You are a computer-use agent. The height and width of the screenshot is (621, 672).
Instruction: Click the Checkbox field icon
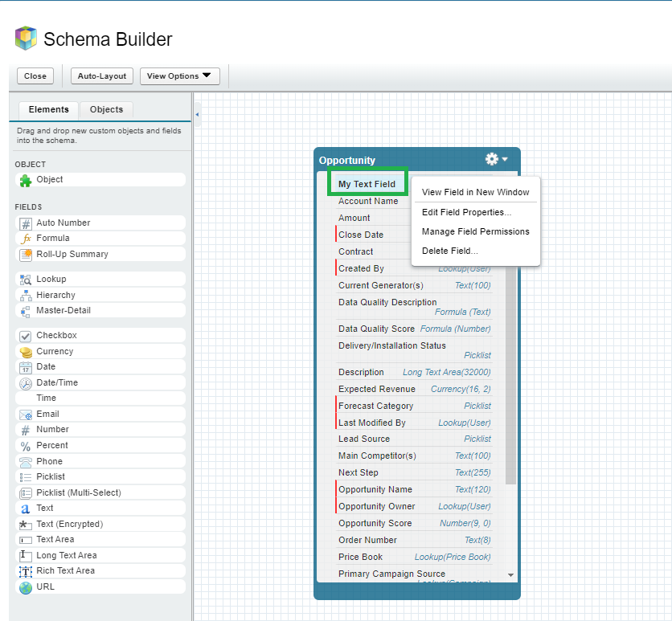[x=26, y=336]
